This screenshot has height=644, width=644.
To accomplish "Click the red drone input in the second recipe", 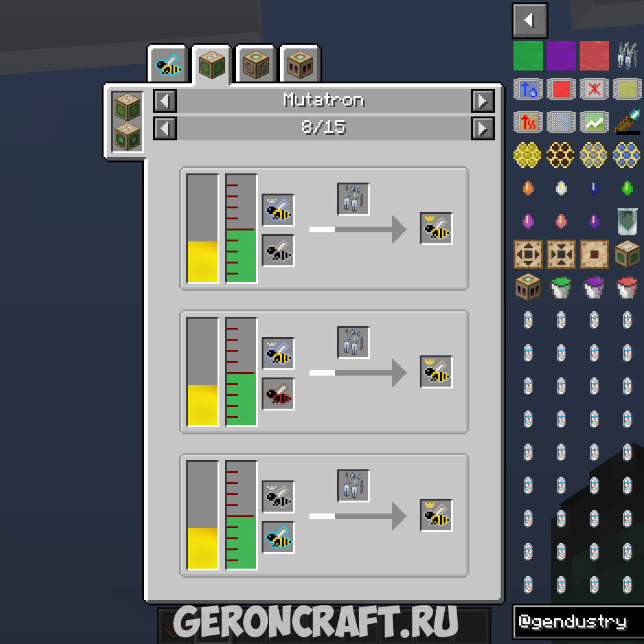I will coord(278,394).
